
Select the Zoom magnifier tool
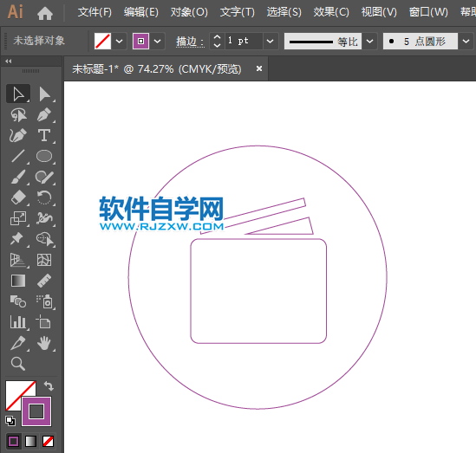[18, 364]
